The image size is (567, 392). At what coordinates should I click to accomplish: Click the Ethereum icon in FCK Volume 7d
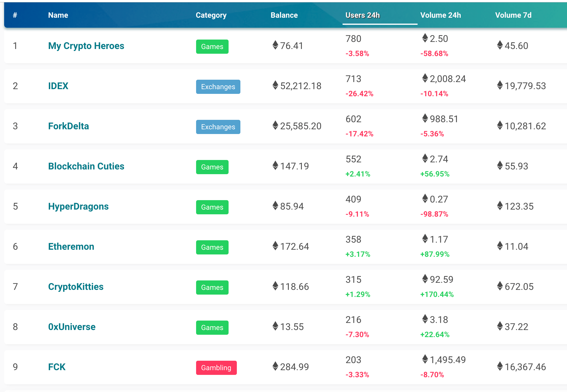(x=500, y=366)
